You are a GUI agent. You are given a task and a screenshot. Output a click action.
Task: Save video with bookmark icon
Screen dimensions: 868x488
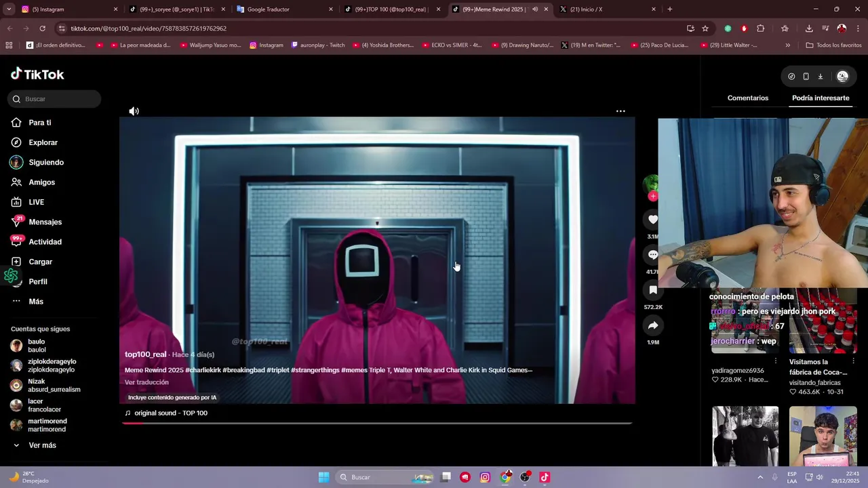[652, 290]
